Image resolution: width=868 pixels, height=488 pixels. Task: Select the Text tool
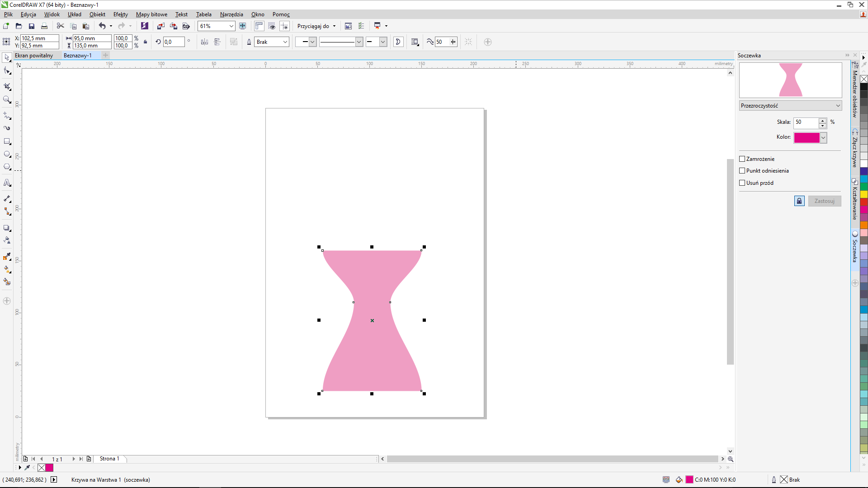[x=7, y=183]
